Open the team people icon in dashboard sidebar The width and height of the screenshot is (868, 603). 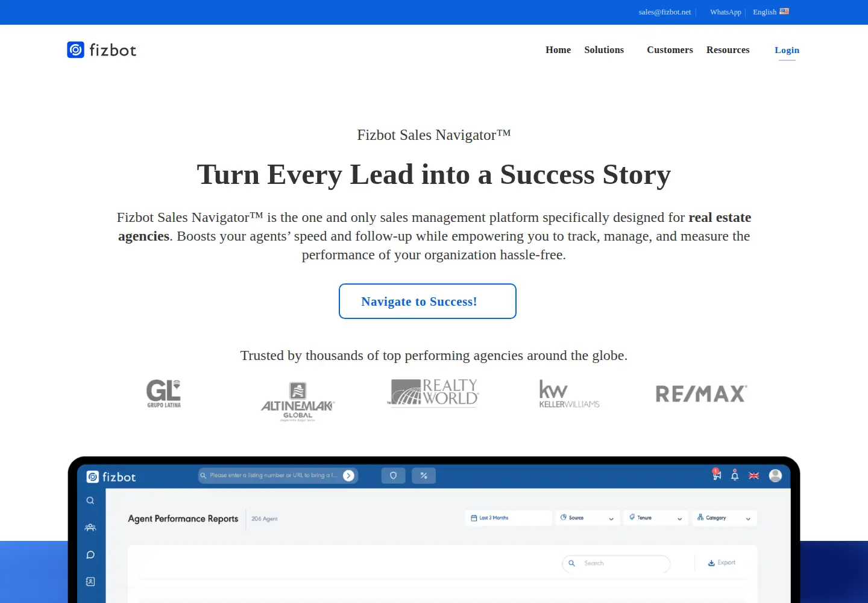(x=90, y=528)
